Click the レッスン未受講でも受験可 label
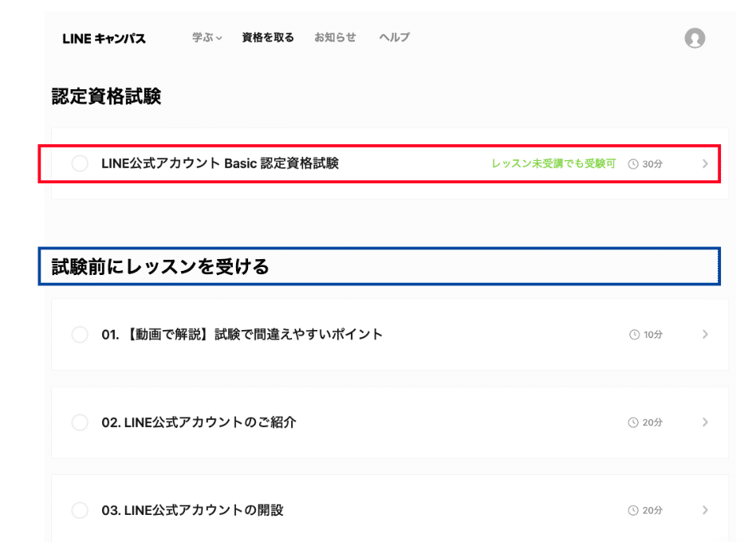This screenshot has height=542, width=756. 552,163
